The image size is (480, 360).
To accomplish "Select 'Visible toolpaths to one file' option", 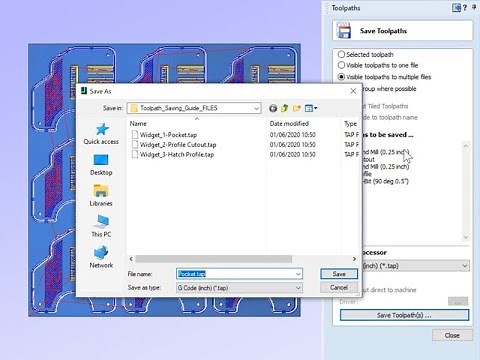I will pos(341,65).
